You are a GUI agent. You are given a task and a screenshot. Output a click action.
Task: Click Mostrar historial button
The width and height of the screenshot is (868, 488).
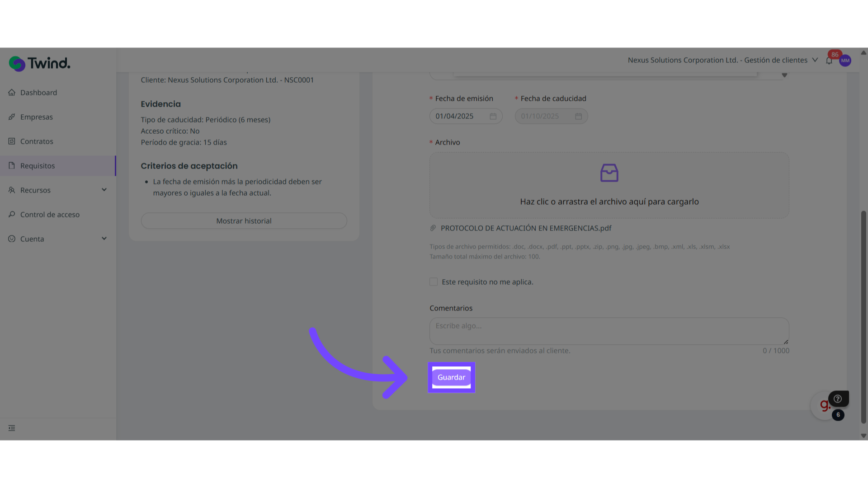(244, 221)
